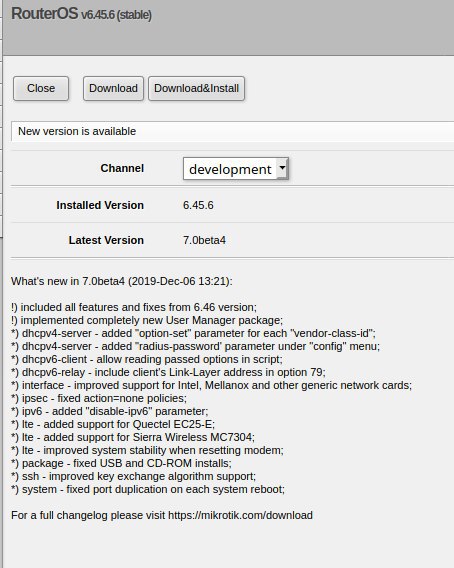Click the system port duplication fix line

148,489
